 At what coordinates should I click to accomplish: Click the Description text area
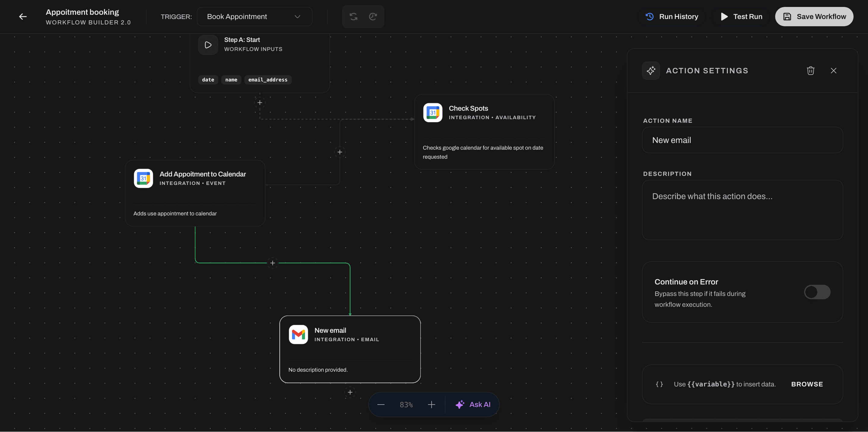tap(743, 210)
